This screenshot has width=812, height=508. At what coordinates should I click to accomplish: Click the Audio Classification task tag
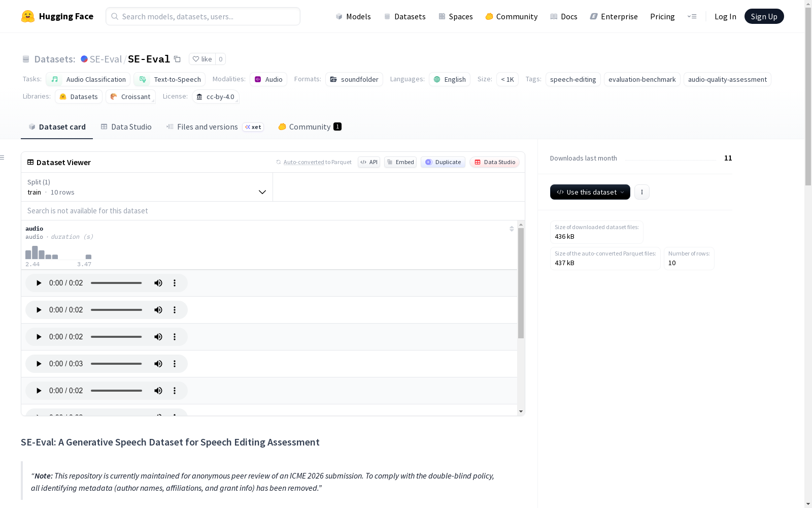tap(88, 79)
